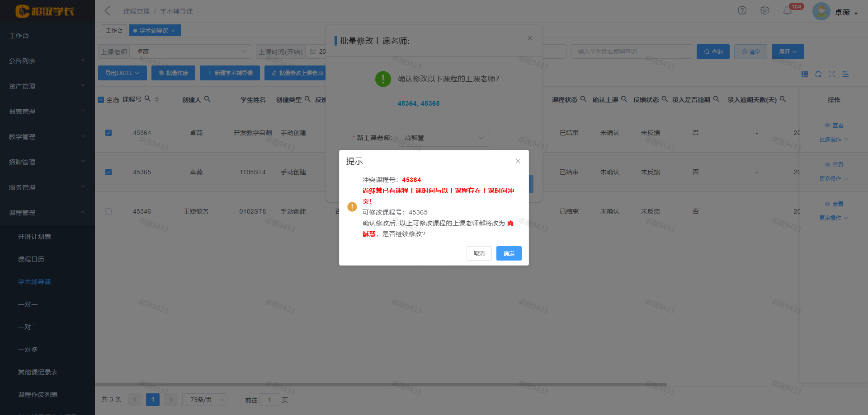This screenshot has width=868, height=415.
Task: Click the 确定 button in the warning dialog
Action: (509, 253)
